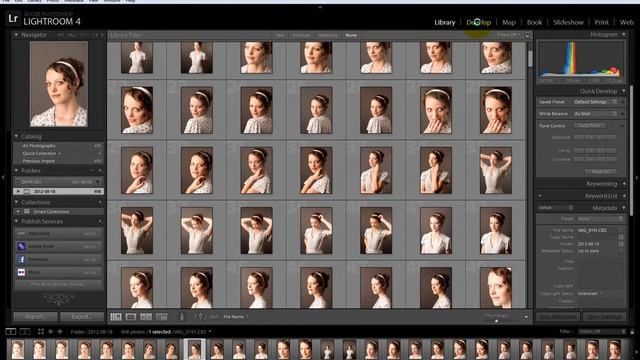Switch to the Print module
640x360 pixels.
click(x=601, y=22)
